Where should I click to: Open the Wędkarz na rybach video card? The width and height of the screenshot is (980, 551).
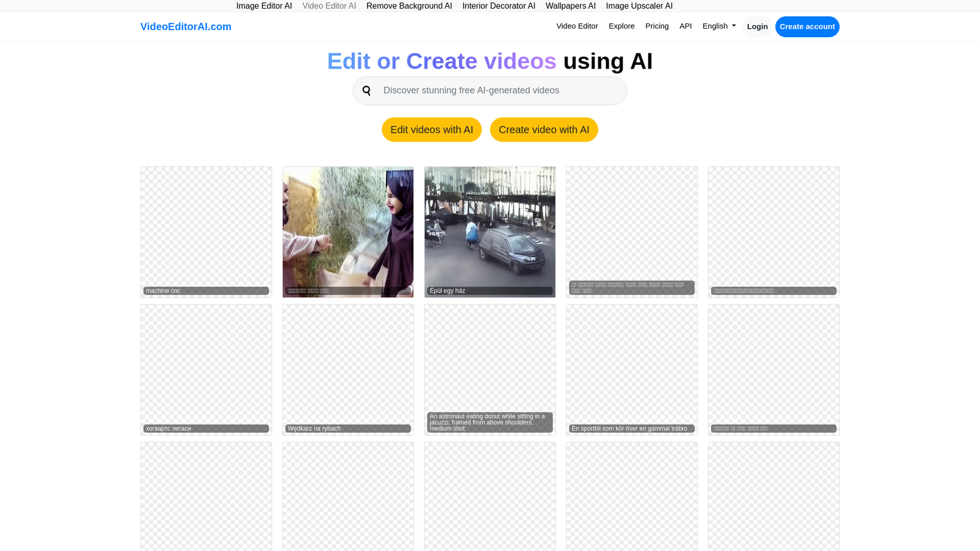coord(348,370)
